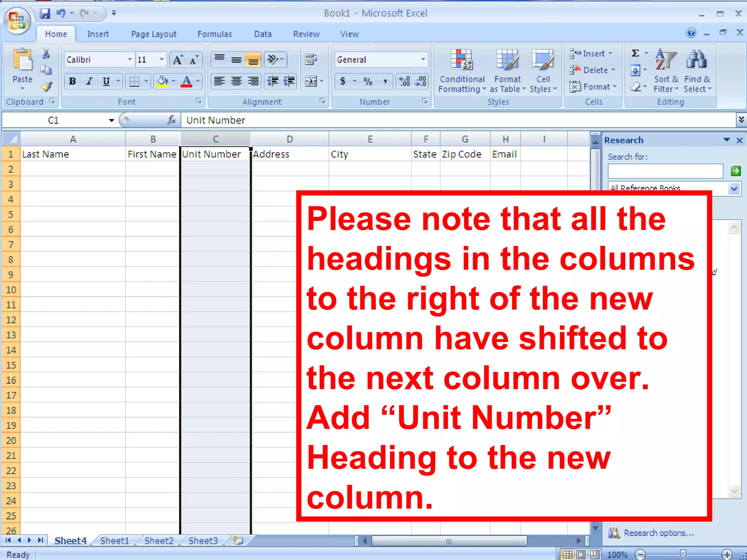Apply the borders button
This screenshot has width=747, height=560.
[x=135, y=81]
